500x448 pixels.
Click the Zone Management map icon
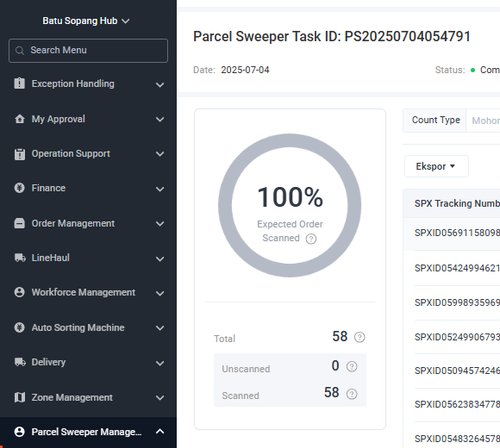[19, 397]
